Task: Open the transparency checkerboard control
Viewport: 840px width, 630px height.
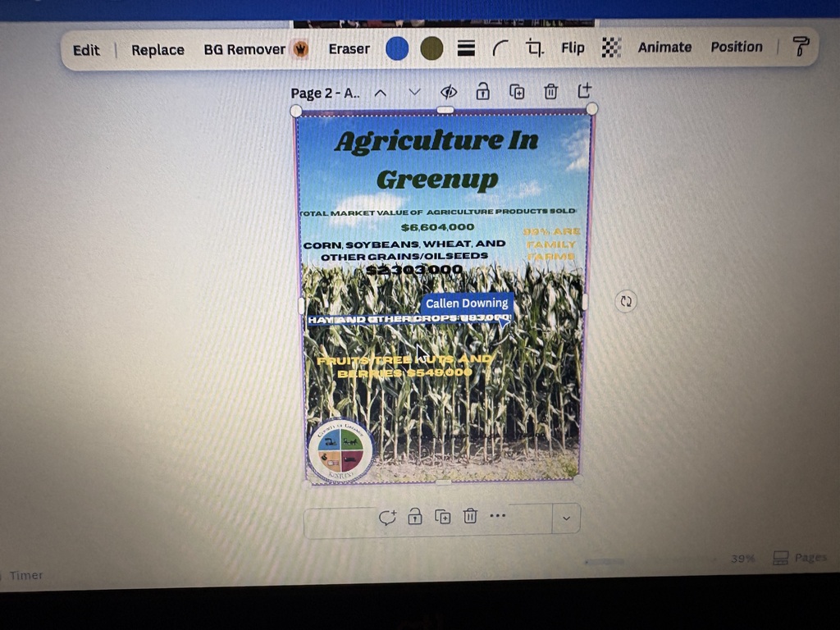Action: (x=611, y=48)
